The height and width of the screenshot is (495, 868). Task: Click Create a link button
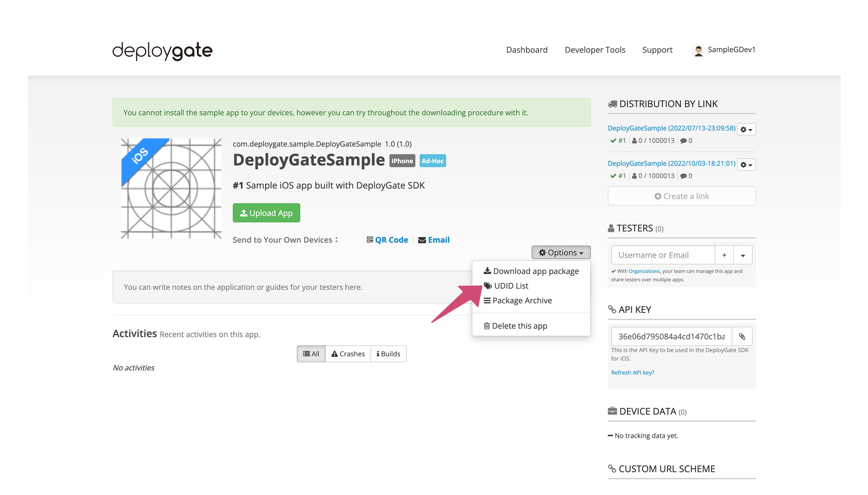[681, 196]
